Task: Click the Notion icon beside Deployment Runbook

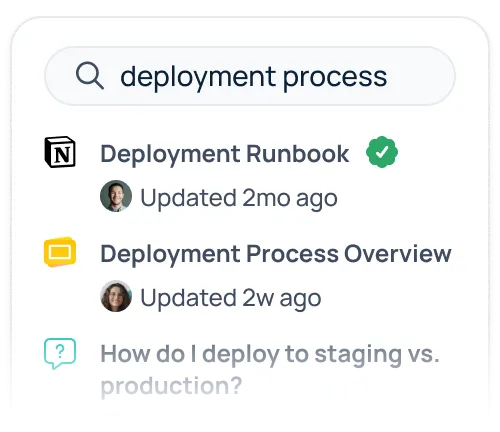Action: coord(60,152)
